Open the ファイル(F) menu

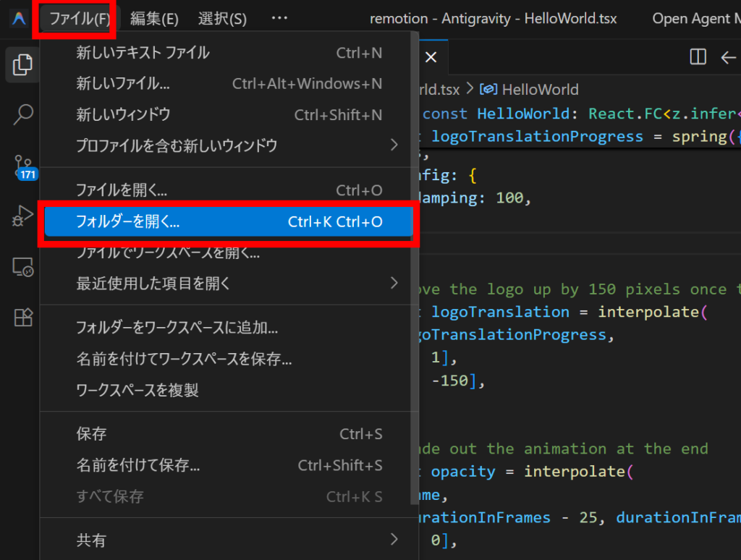(75, 19)
